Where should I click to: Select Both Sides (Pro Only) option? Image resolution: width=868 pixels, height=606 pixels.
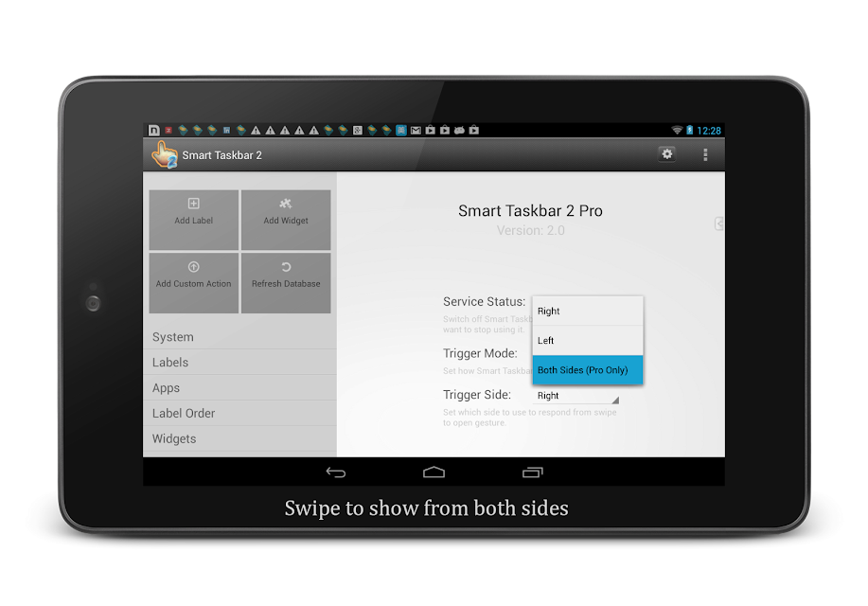588,369
